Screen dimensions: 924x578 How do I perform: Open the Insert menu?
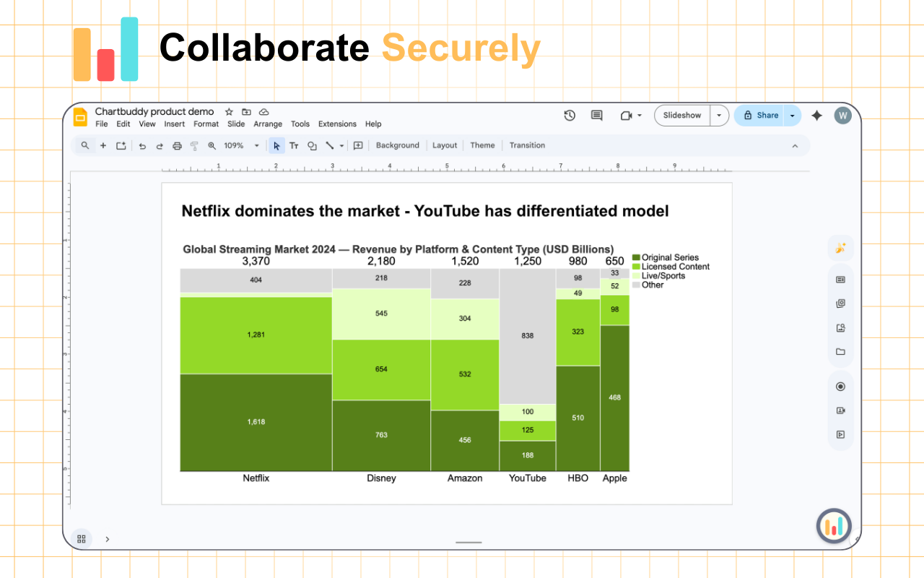175,124
